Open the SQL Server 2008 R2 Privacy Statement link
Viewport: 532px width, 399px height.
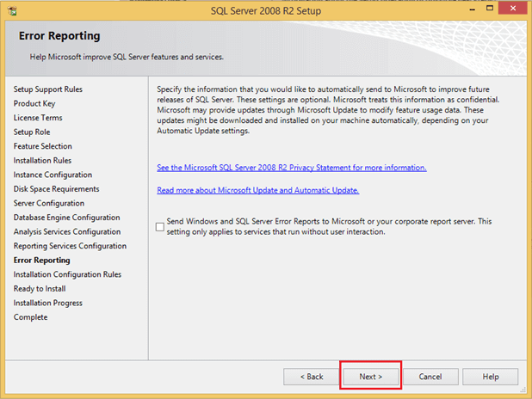coord(291,168)
